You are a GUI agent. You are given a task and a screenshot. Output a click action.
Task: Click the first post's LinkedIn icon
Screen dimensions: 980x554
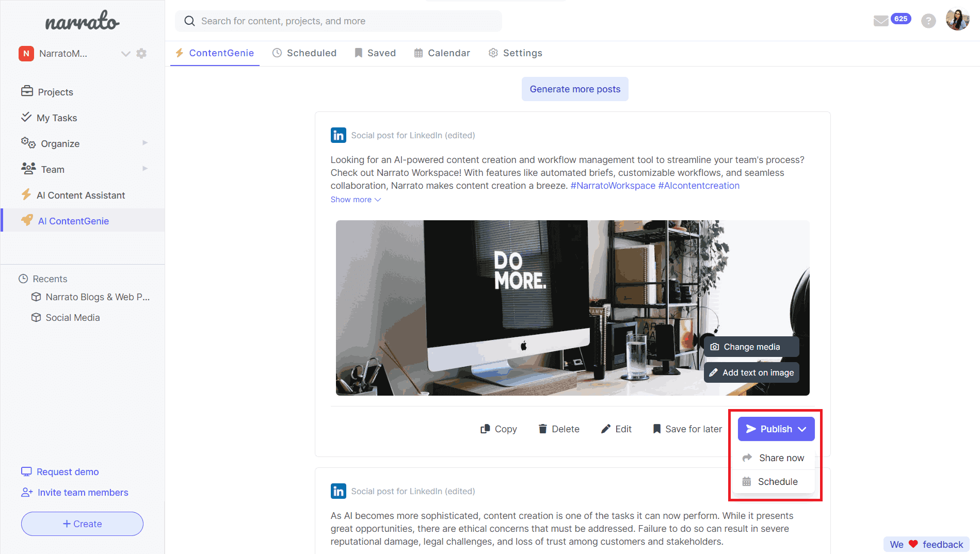click(339, 135)
